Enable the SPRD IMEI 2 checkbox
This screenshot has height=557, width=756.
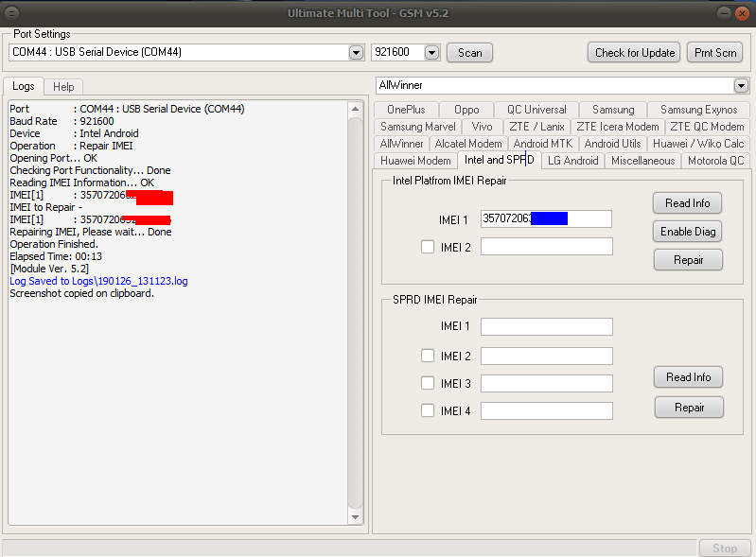[427, 356]
